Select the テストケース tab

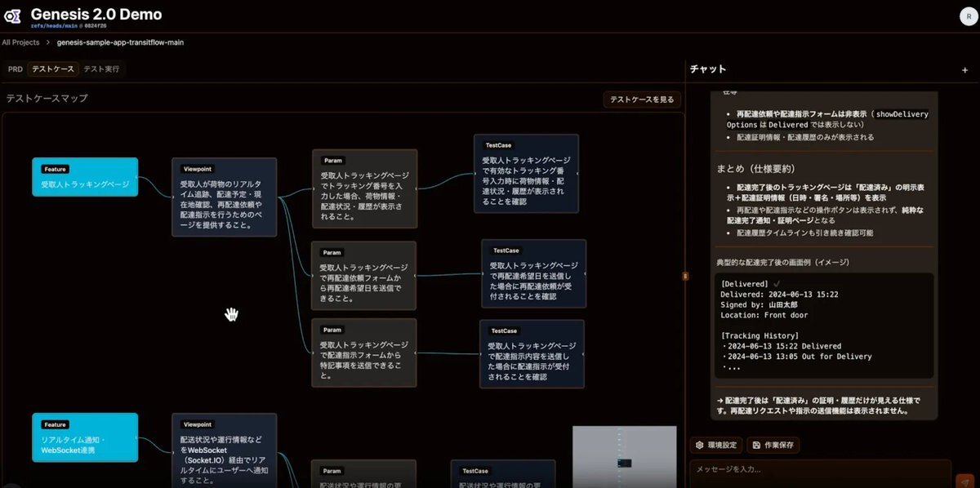[52, 69]
